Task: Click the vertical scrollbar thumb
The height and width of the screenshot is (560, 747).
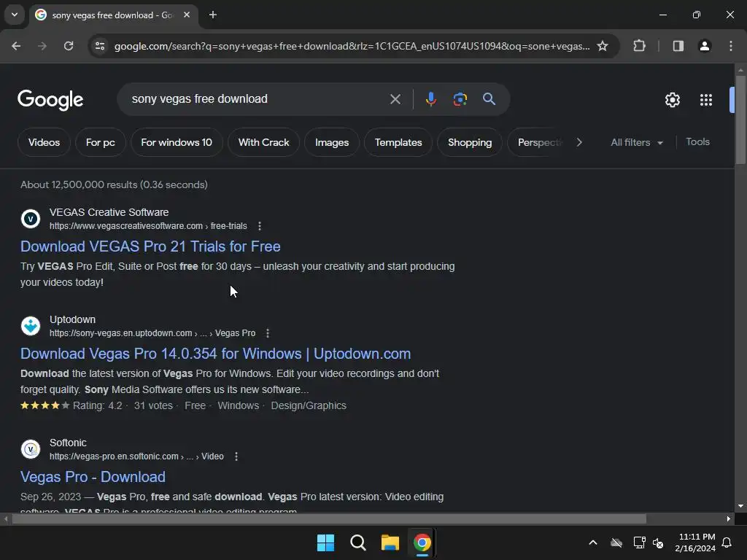Action: (740, 120)
